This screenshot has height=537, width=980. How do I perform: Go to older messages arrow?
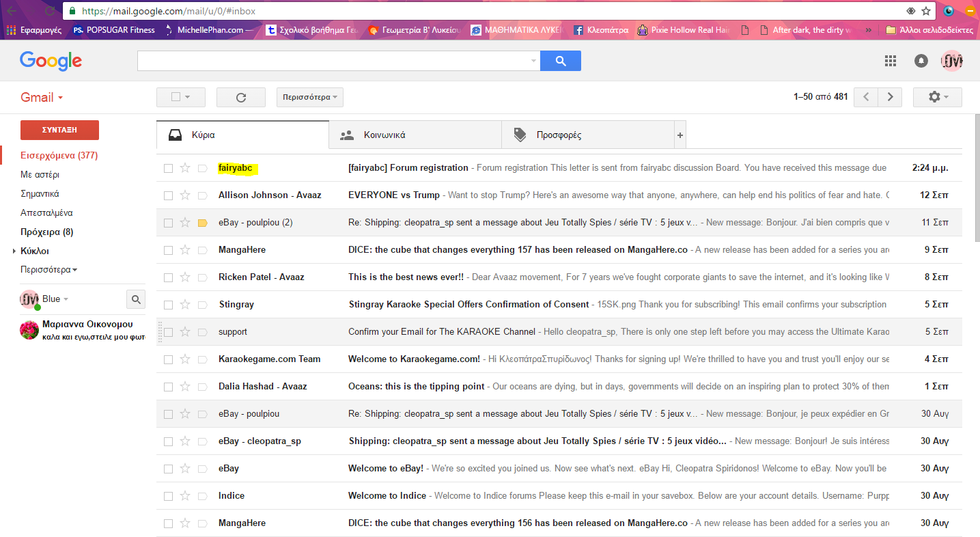pyautogui.click(x=890, y=97)
